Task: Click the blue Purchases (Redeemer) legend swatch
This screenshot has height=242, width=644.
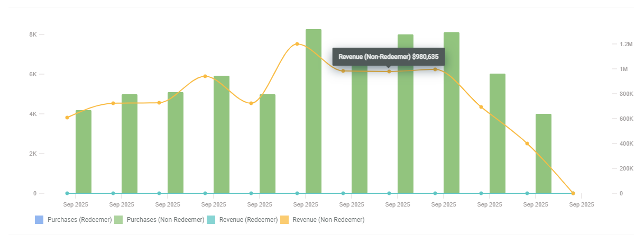Action: [x=39, y=219]
